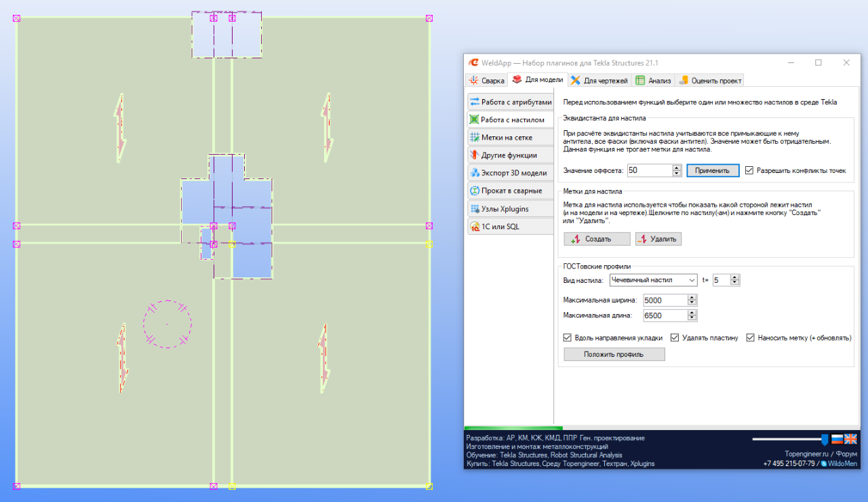
Task: Switch language with the Russian flag icon
Action: click(x=837, y=439)
